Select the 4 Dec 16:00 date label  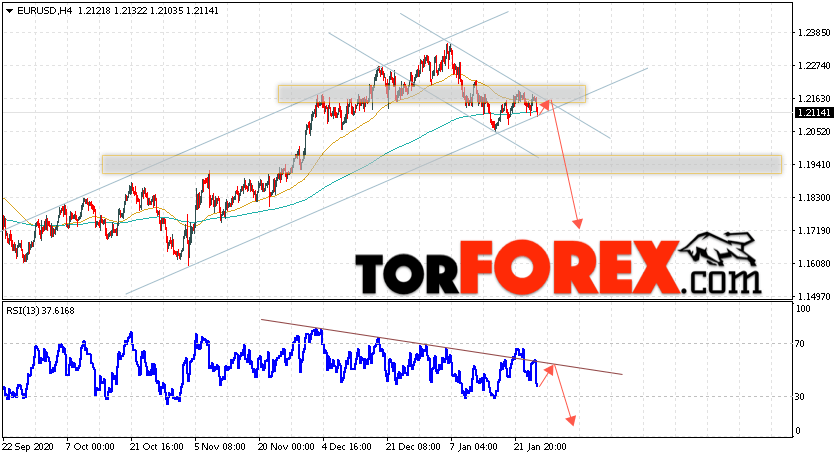(x=347, y=447)
